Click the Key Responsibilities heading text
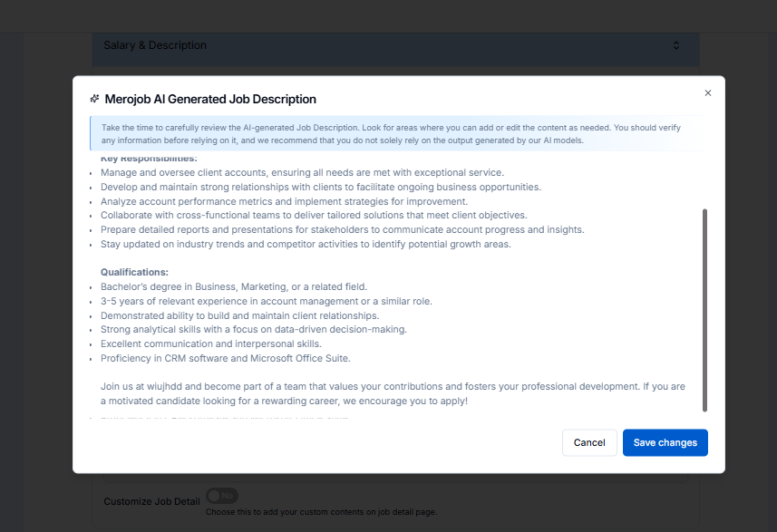Viewport: 777px width, 532px height. click(136, 160)
